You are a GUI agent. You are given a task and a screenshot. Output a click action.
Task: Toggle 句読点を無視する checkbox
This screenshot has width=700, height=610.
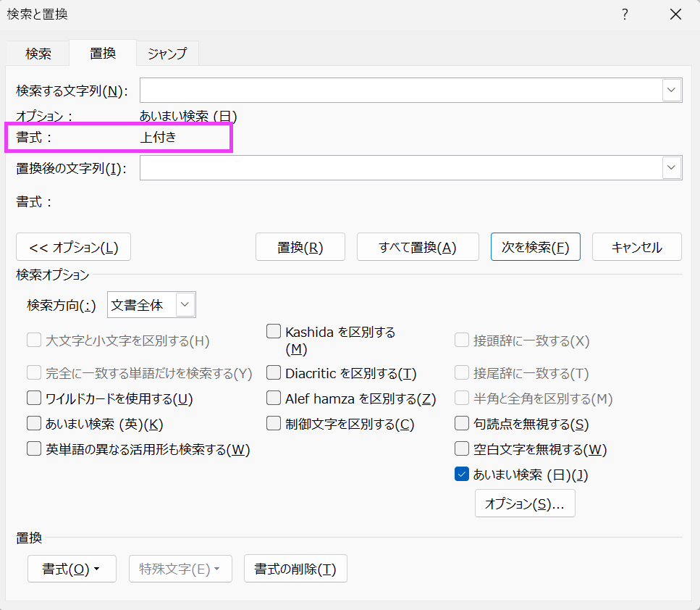(461, 424)
